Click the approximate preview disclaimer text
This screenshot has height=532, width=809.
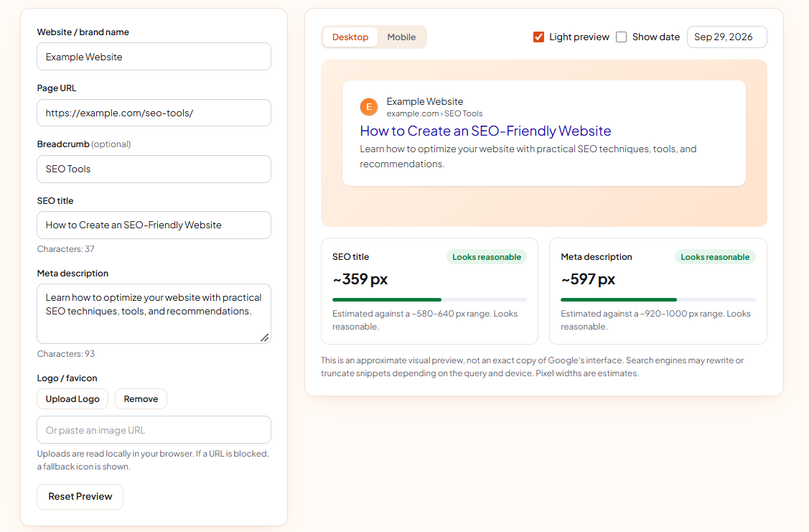pos(532,367)
